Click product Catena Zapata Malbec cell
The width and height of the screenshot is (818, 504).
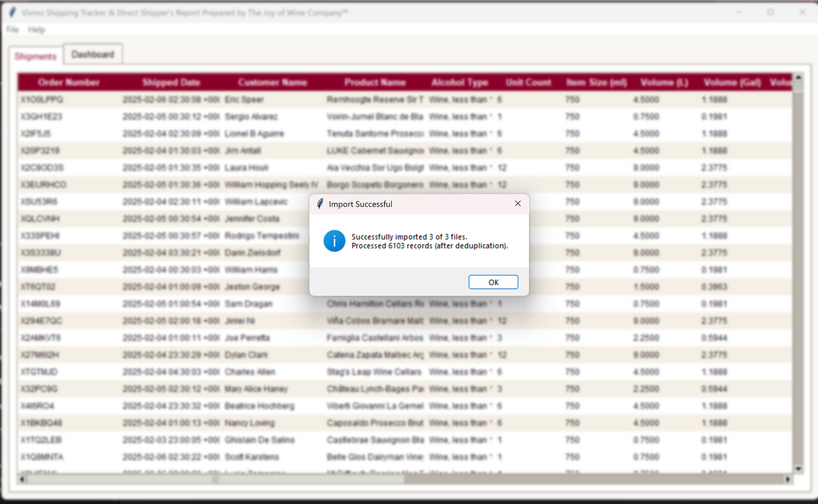click(375, 355)
